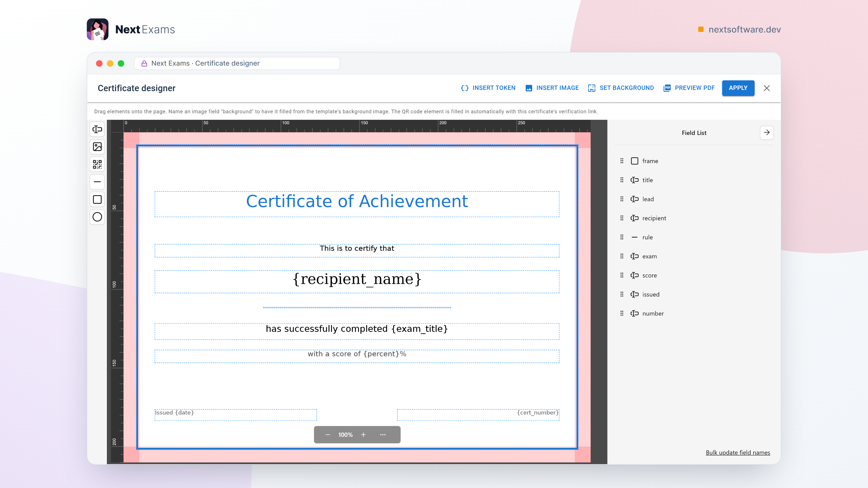Select the QR code element tool
Image resolution: width=868 pixels, height=488 pixels.
coord(97,164)
